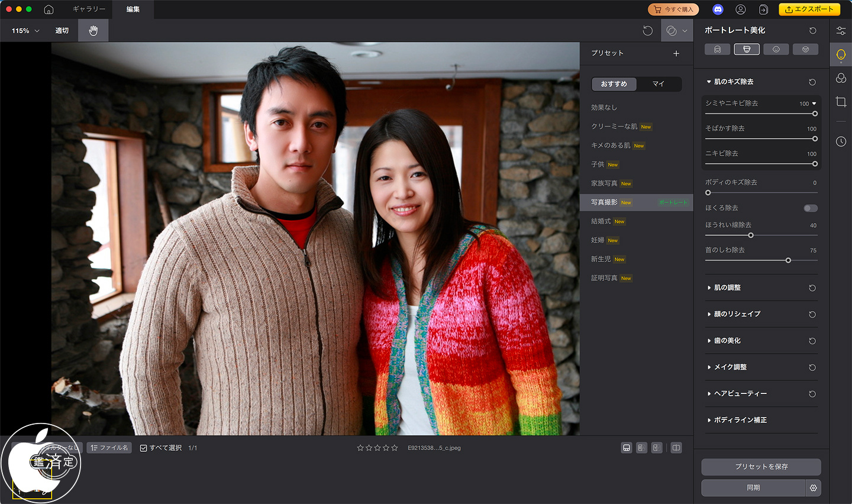Click the Discord icon in top bar
The width and height of the screenshot is (852, 504).
(718, 9)
